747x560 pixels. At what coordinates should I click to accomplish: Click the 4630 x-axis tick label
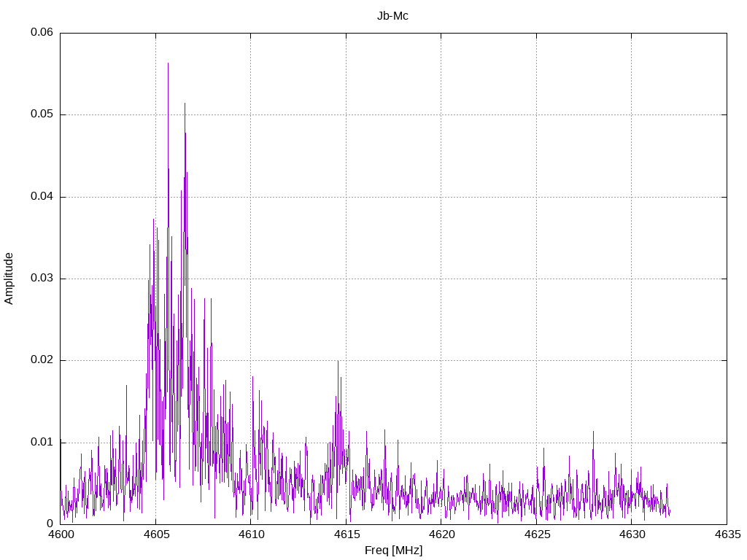[x=632, y=534]
